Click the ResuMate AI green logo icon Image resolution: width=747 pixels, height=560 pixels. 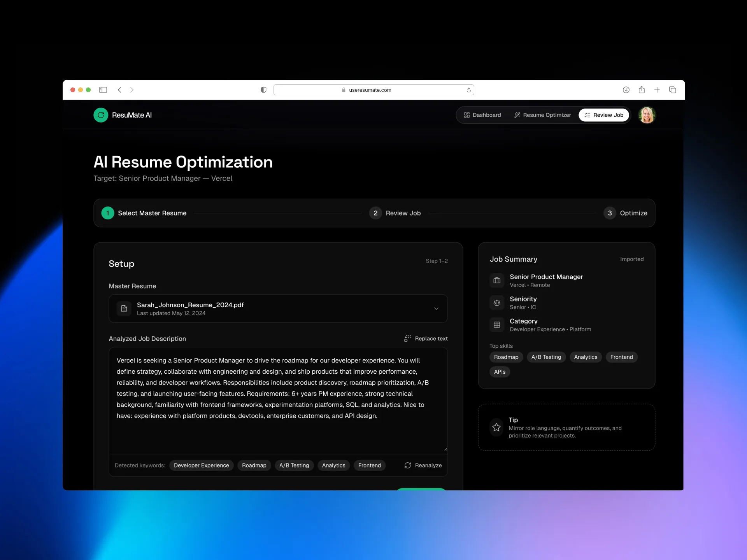(x=101, y=115)
